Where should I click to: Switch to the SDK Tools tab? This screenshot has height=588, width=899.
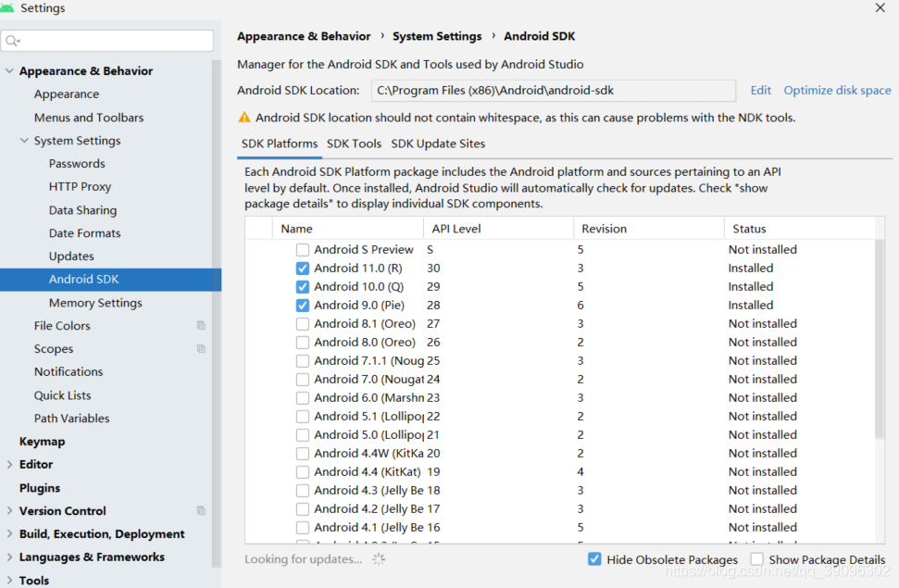point(354,144)
